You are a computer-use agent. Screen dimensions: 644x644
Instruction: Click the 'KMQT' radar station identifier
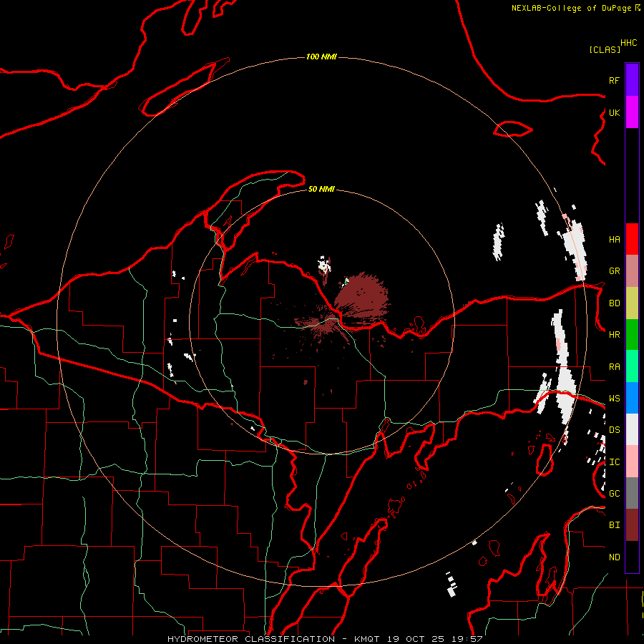367,639
